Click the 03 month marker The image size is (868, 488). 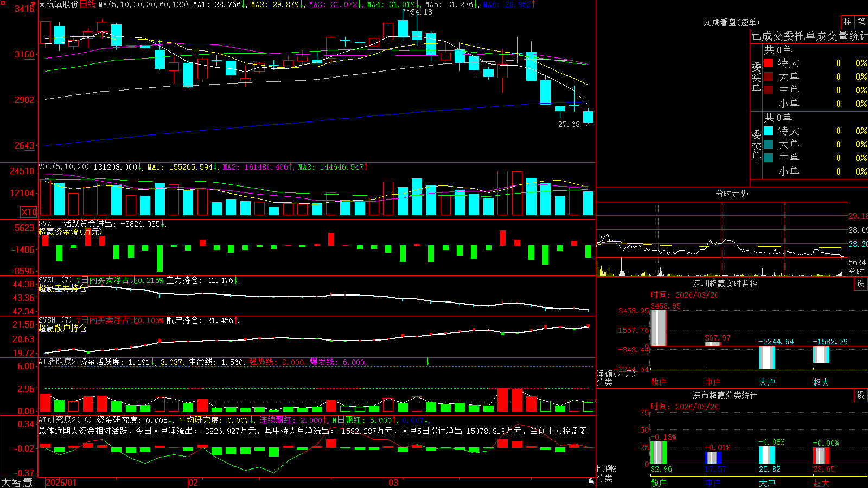click(x=393, y=483)
